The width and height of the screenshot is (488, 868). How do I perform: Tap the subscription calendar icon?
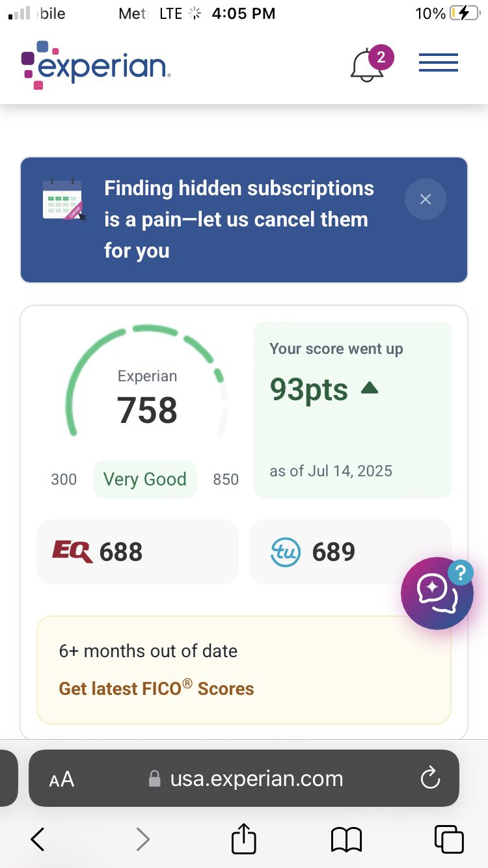click(63, 200)
